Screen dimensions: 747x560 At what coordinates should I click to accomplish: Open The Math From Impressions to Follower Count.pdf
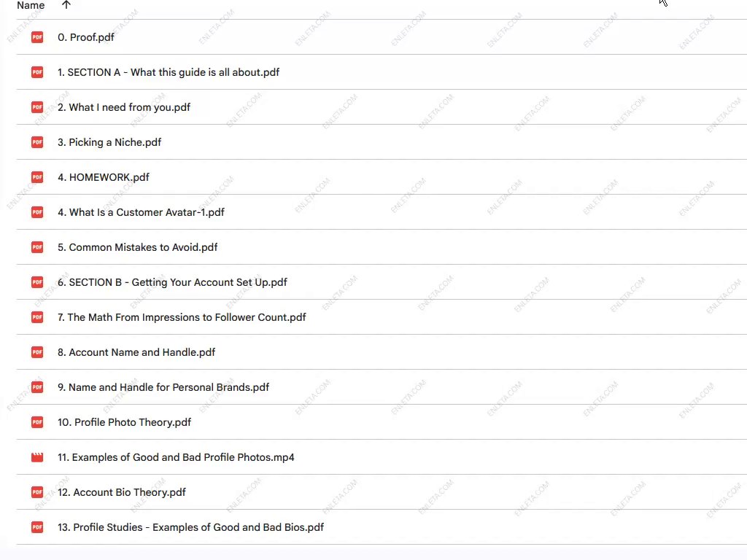(x=182, y=317)
